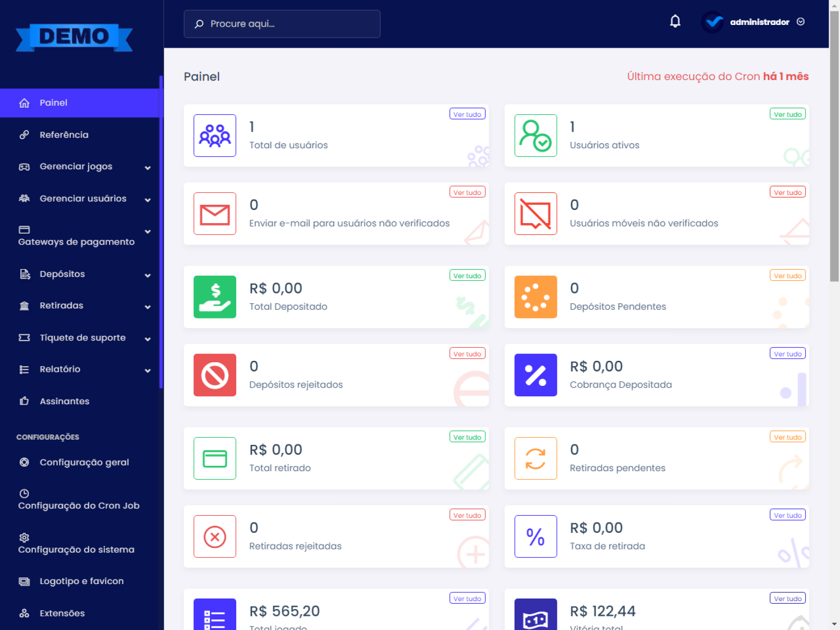Image resolution: width=840 pixels, height=630 pixels.
Task: Click the crossed-out message icon for unverified mobile users
Action: pos(535,213)
